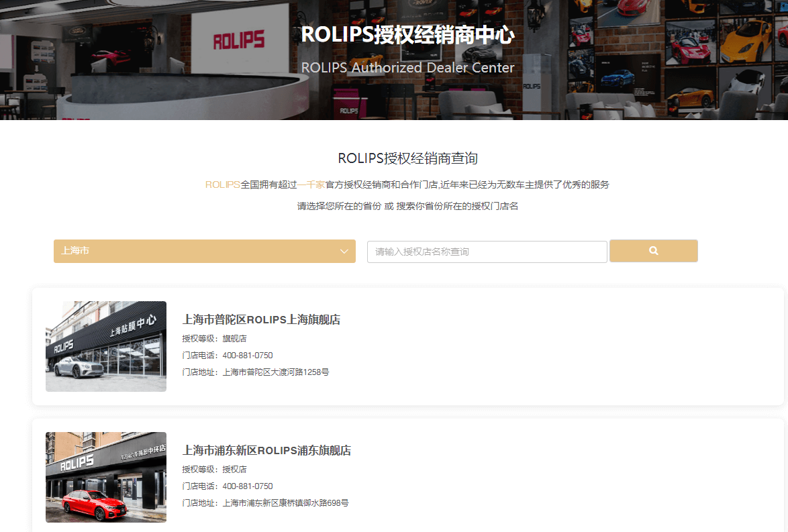This screenshot has width=788, height=532.
Task: Click the 普陀区 store phone number 400-881-0750
Action: (x=248, y=356)
